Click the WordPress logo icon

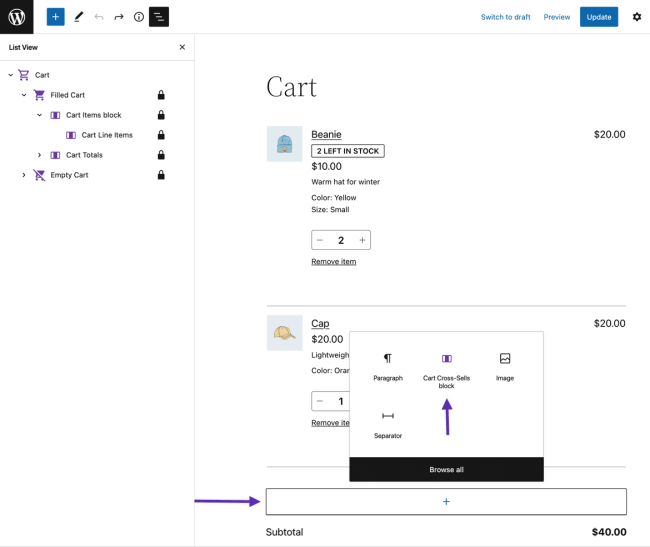pos(16,17)
